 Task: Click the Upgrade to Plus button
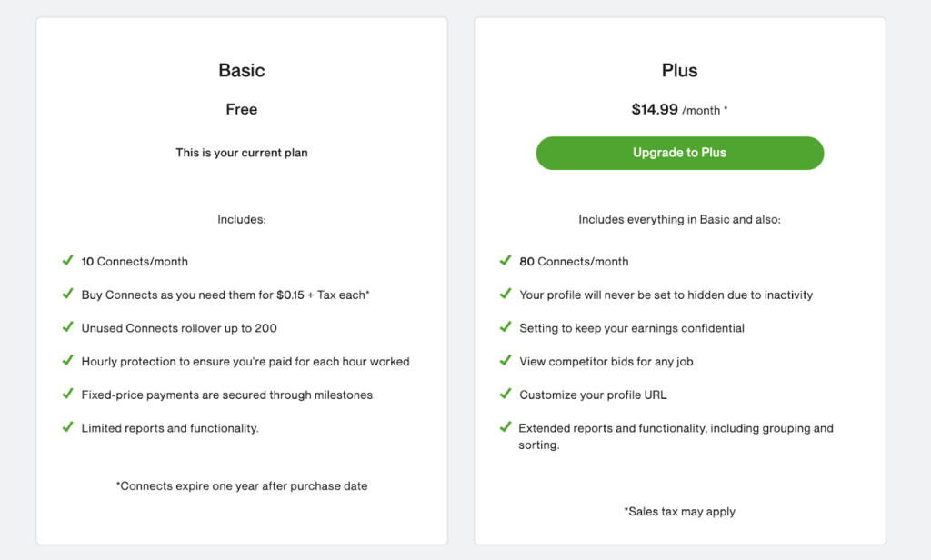tap(680, 154)
